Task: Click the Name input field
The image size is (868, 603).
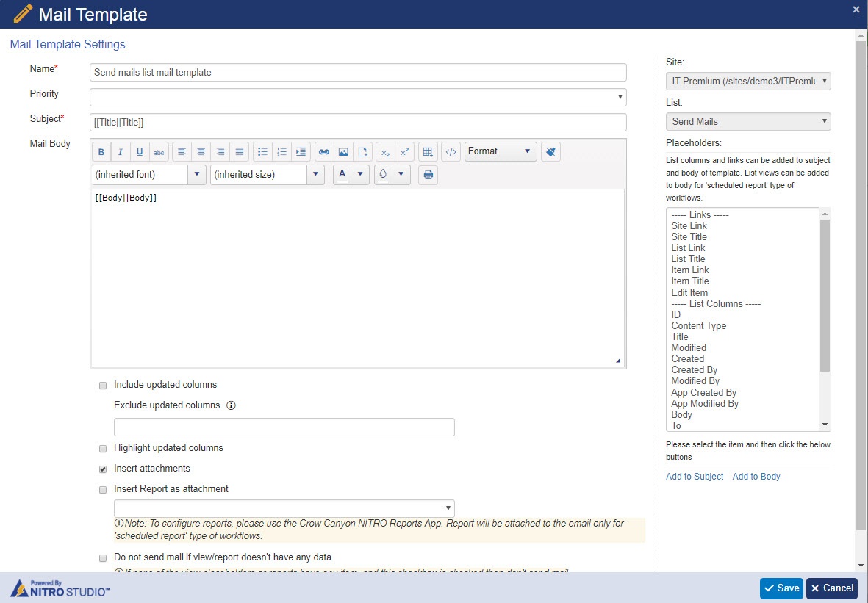Action: 358,73
